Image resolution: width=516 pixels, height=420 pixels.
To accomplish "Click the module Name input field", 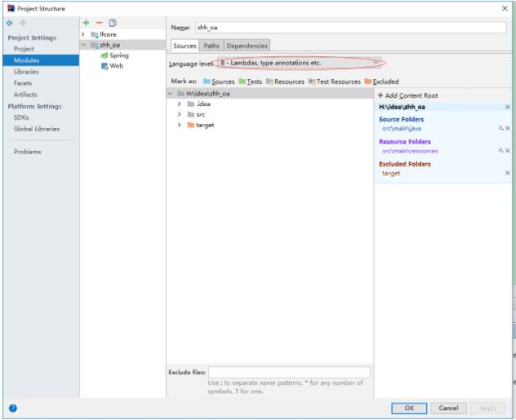I will 351,28.
